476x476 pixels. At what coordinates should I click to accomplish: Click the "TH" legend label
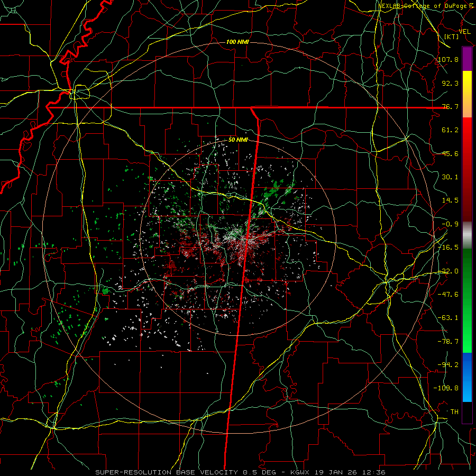454,411
